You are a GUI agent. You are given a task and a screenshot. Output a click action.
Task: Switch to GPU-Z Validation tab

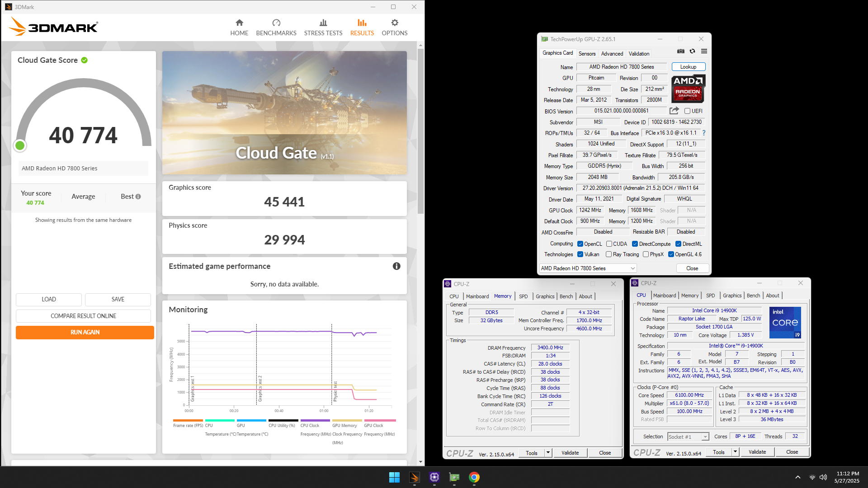639,54
